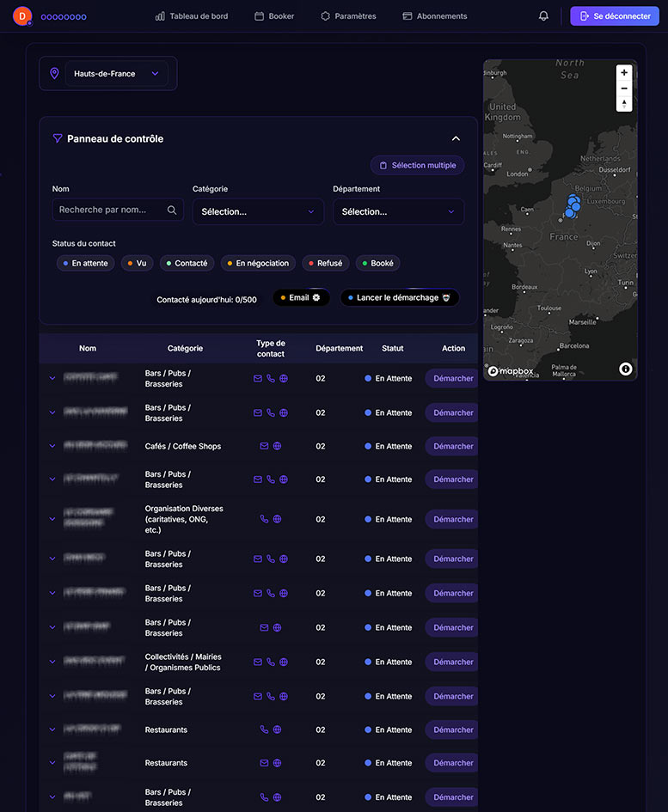668x812 pixels.
Task: Zoom out on the map
Action: 624,89
